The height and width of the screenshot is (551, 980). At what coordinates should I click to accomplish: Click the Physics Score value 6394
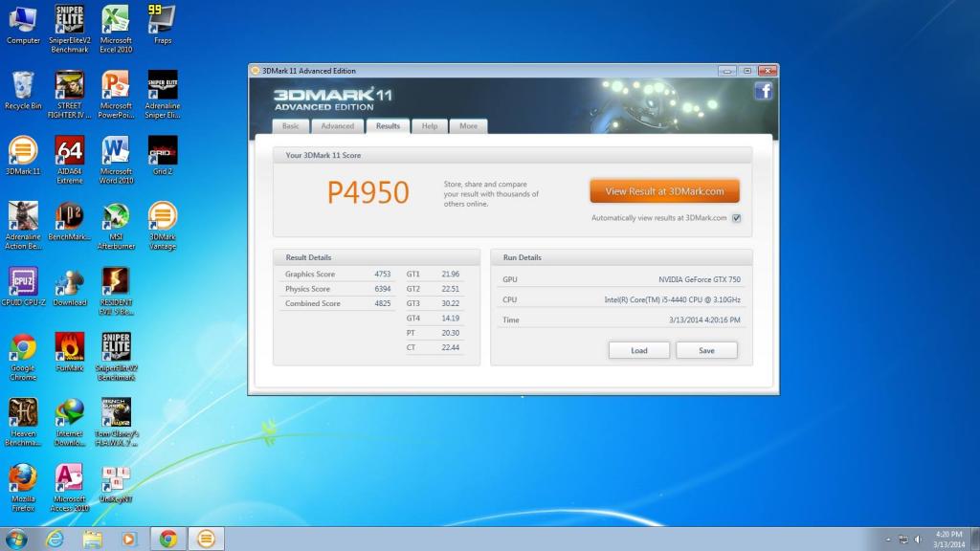click(x=383, y=289)
